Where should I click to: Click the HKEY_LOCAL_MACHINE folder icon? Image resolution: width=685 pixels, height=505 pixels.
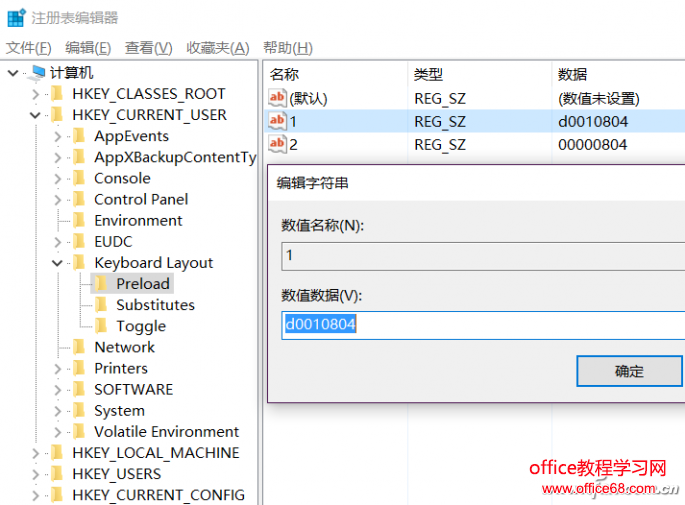[57, 453]
